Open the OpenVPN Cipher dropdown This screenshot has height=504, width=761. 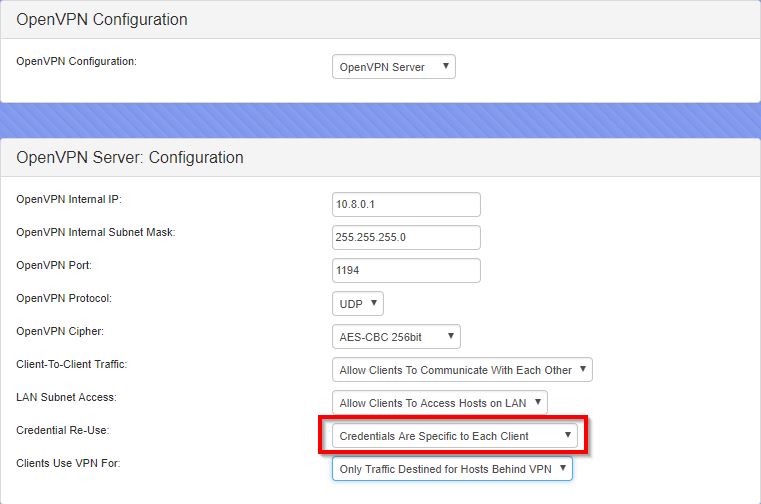click(x=396, y=336)
